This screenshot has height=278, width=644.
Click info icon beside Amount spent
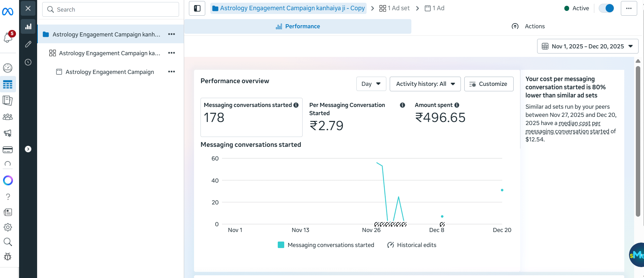[457, 105]
